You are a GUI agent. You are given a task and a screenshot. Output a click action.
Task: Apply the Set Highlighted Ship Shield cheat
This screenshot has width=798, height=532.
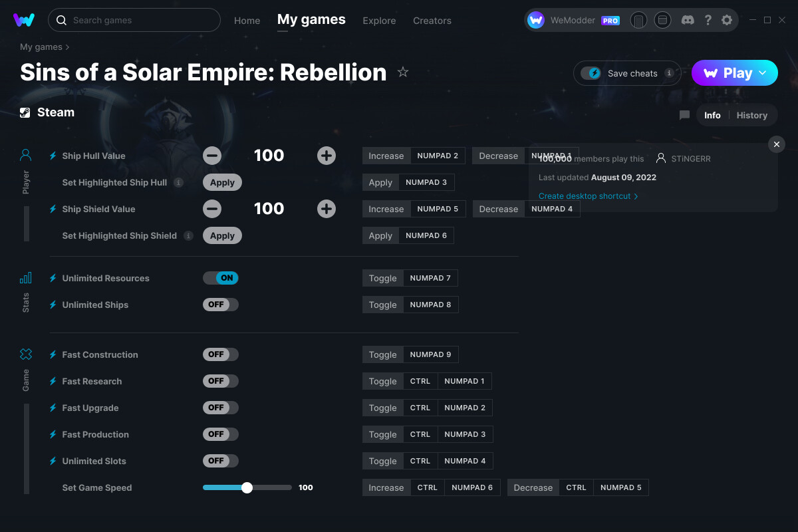(222, 235)
